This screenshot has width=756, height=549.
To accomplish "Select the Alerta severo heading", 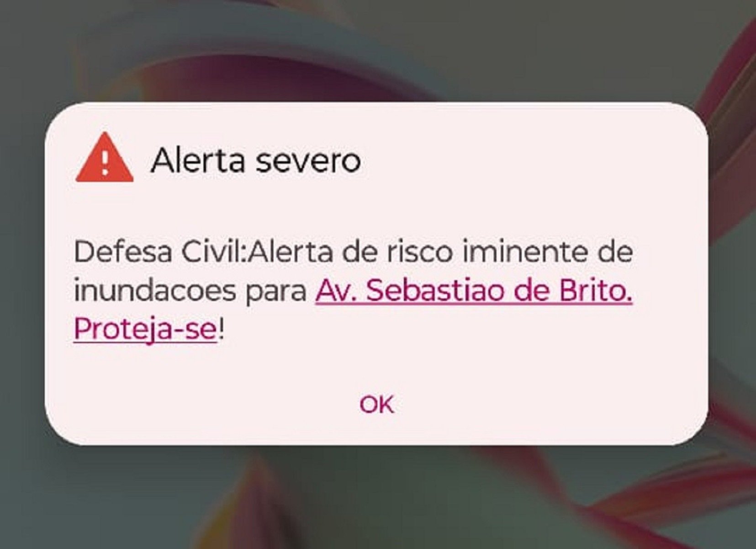I will [x=256, y=160].
